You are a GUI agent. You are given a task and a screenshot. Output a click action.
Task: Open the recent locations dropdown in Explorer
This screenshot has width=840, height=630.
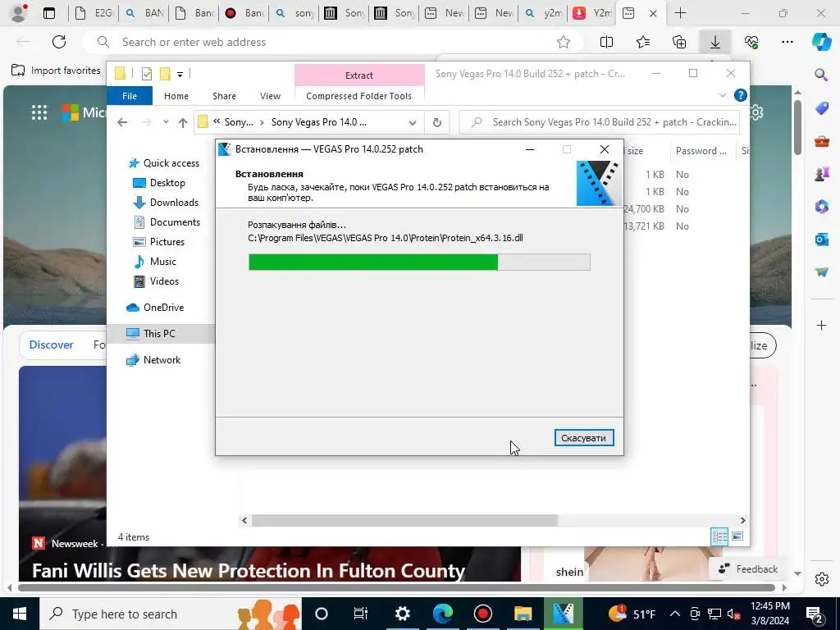[166, 122]
